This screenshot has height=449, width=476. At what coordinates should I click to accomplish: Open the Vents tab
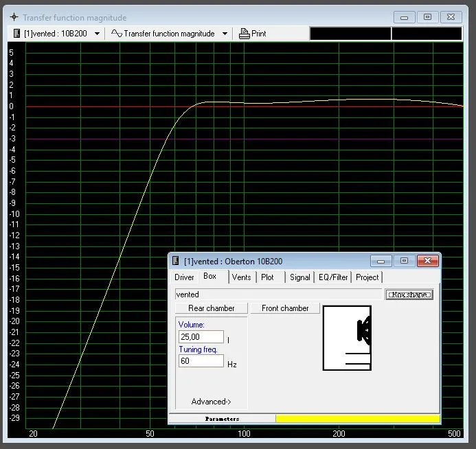[x=241, y=277]
